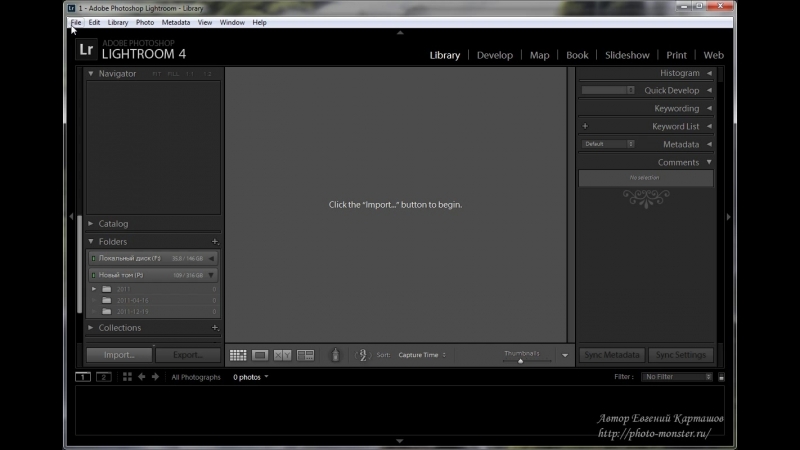Pick the Painter spray can tool

(x=335, y=355)
